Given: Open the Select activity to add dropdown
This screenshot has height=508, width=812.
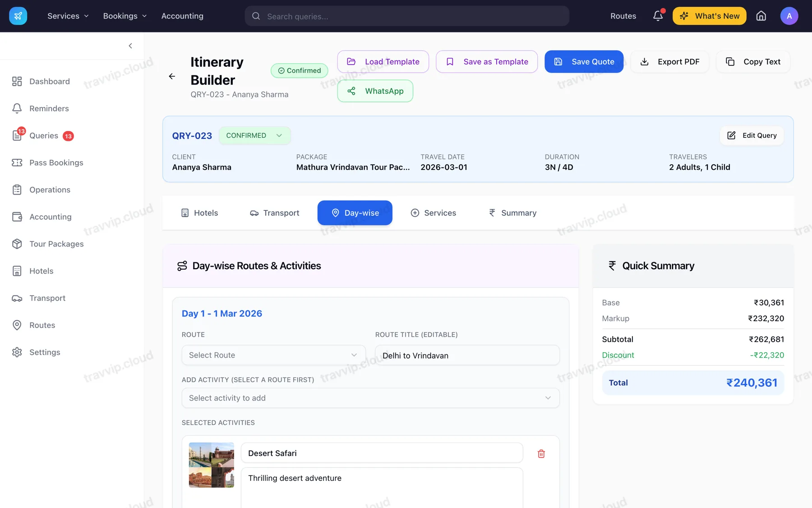Looking at the screenshot, I should (370, 398).
